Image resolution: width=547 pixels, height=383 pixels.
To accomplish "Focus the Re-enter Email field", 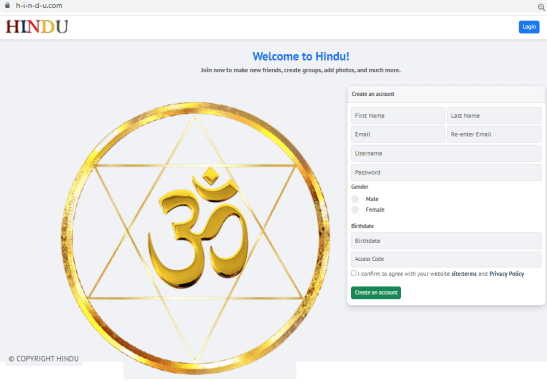I will 494,134.
